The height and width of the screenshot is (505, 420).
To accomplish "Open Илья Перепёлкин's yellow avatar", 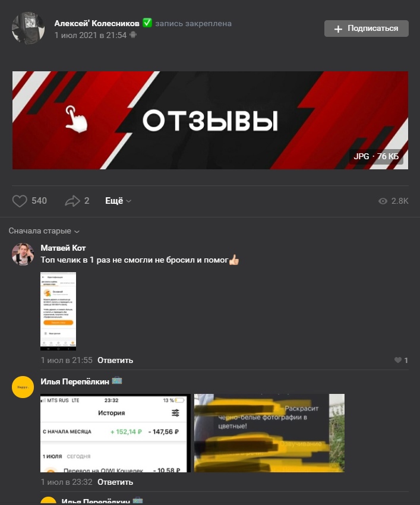I will pos(23,387).
